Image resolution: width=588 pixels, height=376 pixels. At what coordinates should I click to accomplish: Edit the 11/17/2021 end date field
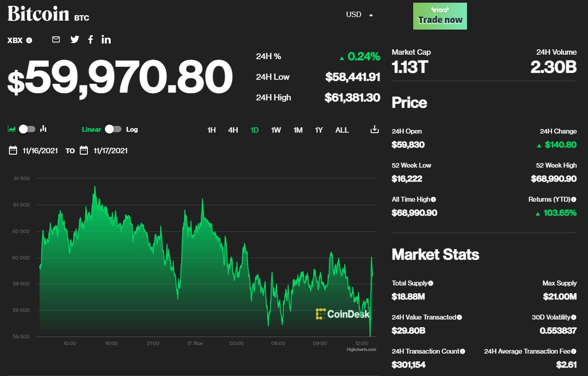click(111, 151)
